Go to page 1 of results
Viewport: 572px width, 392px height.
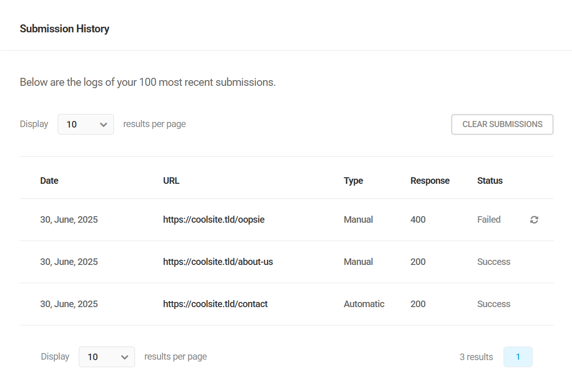tap(518, 357)
